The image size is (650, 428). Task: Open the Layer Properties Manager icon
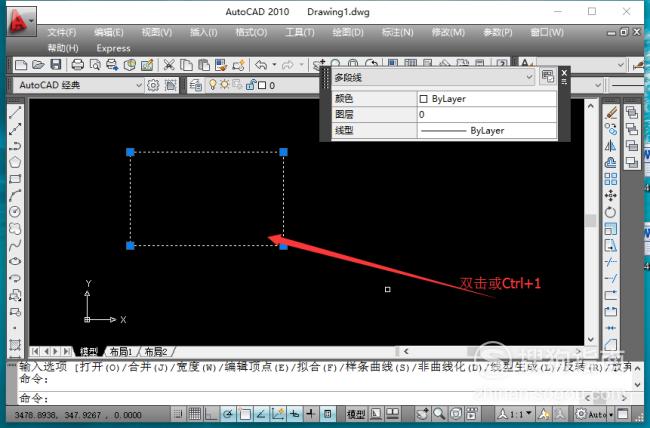[x=196, y=85]
